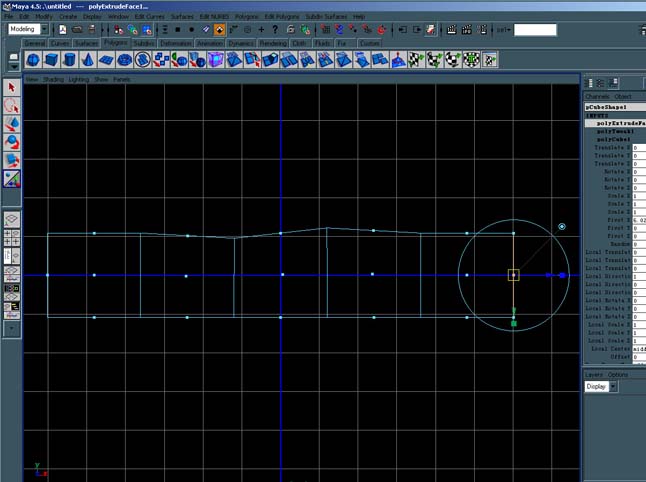Click the last checkered shelf icon
Image resolution: width=646 pixels, height=482 pixels.
coord(489,60)
